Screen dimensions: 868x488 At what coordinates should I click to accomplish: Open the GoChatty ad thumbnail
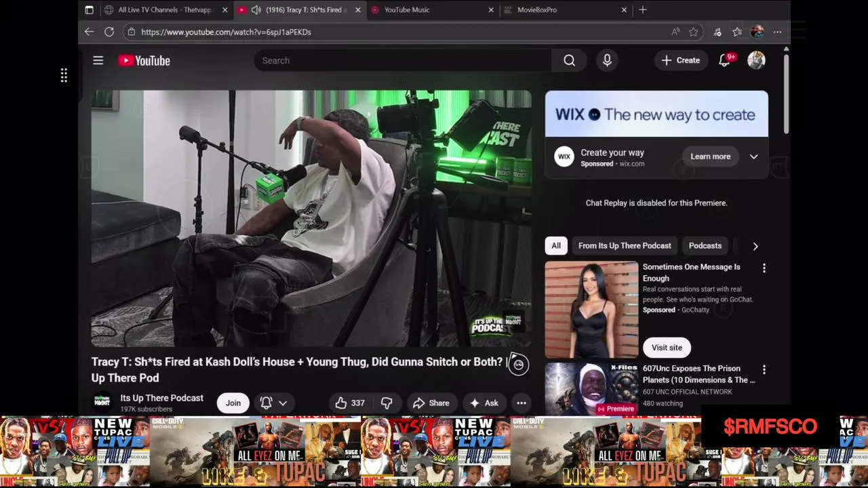(591, 310)
